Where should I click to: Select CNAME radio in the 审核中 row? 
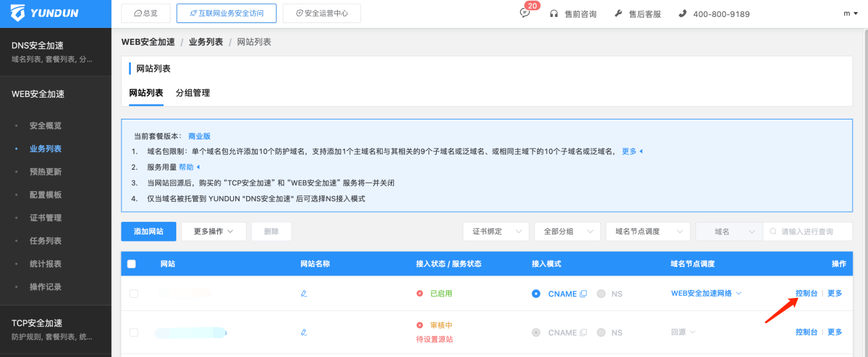pos(536,333)
